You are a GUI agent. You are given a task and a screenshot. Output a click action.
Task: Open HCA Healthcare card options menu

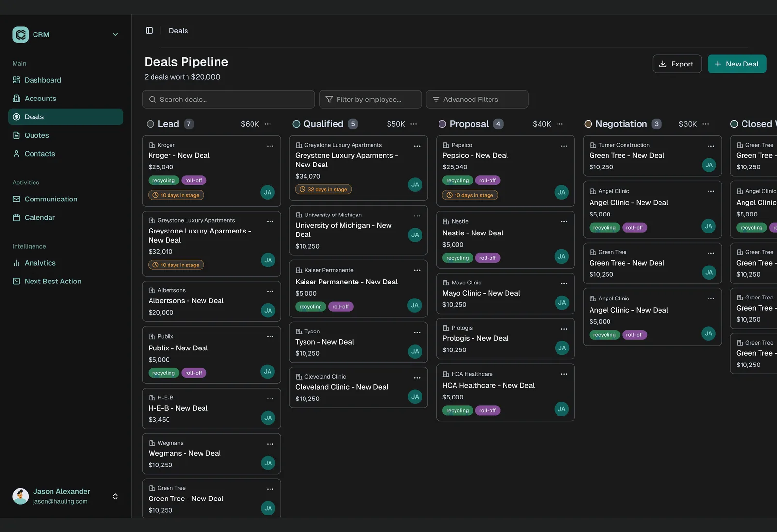(x=564, y=374)
